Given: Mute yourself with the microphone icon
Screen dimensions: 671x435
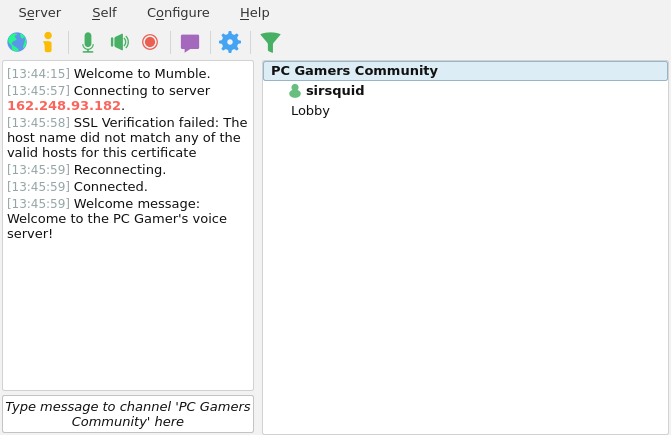Looking at the screenshot, I should coord(88,42).
